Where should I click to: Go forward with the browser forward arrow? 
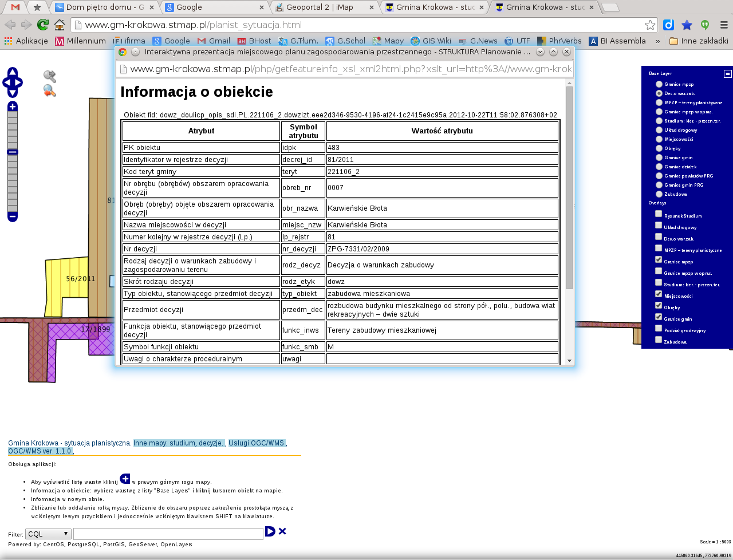(26, 25)
